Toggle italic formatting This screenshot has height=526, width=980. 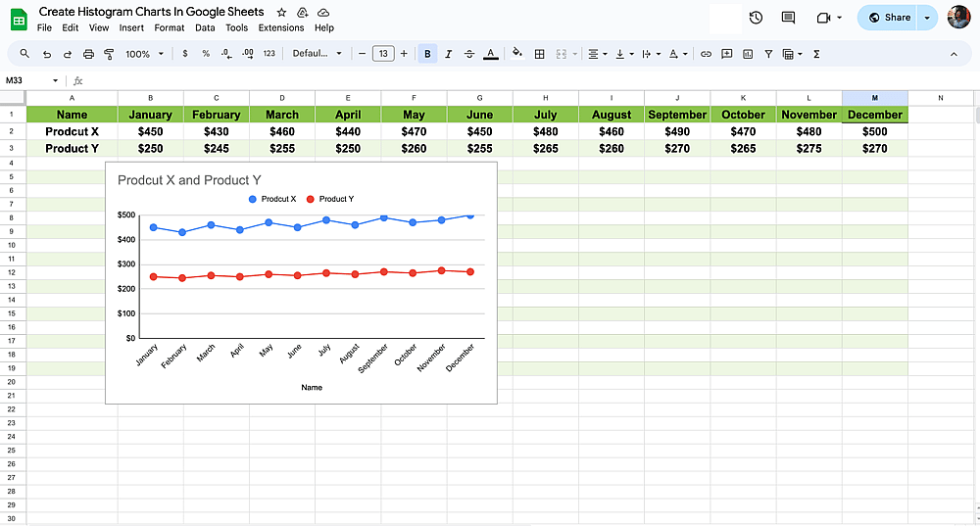pyautogui.click(x=448, y=54)
